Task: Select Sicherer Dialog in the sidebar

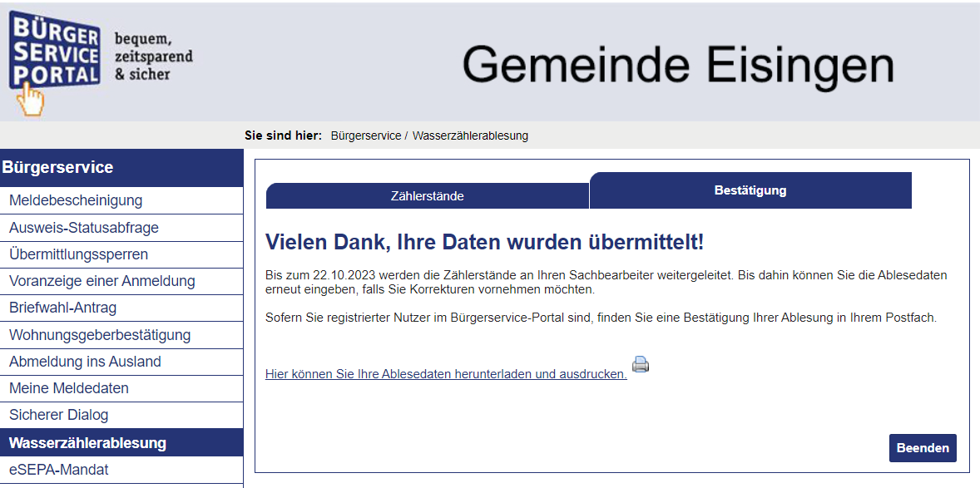Action: 59,415
